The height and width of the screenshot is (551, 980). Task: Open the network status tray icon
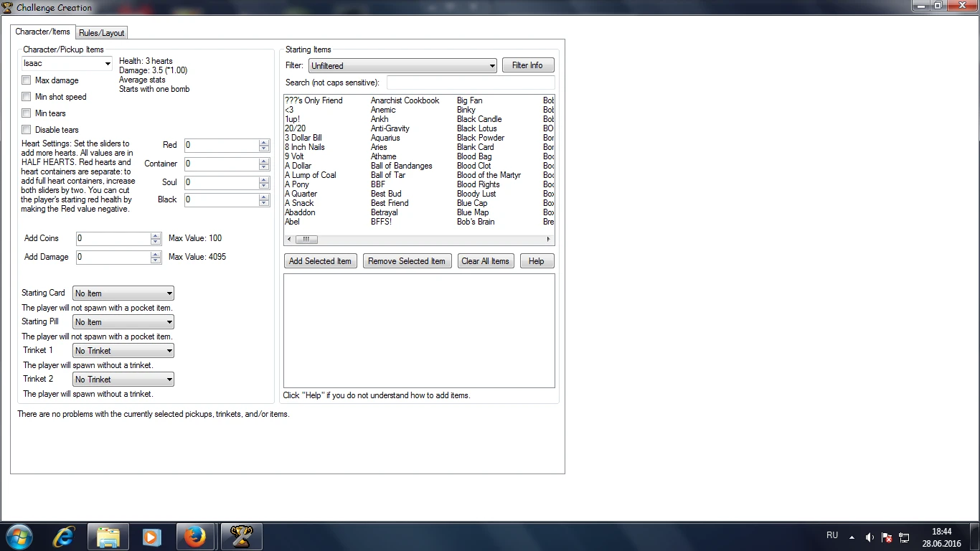click(904, 537)
